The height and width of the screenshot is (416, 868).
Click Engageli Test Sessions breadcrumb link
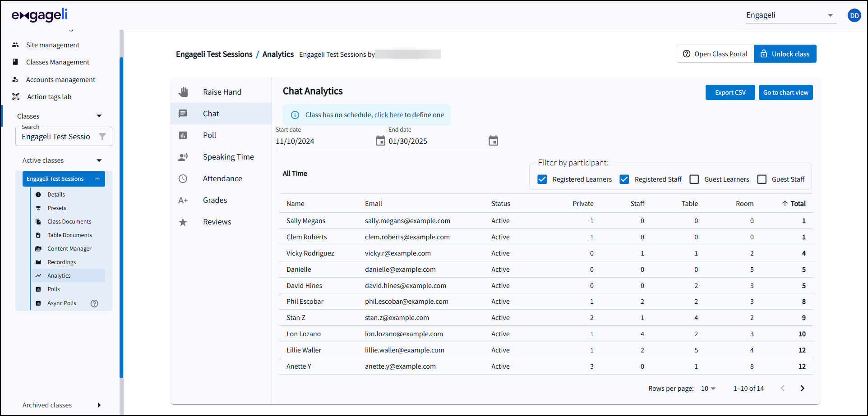(214, 54)
